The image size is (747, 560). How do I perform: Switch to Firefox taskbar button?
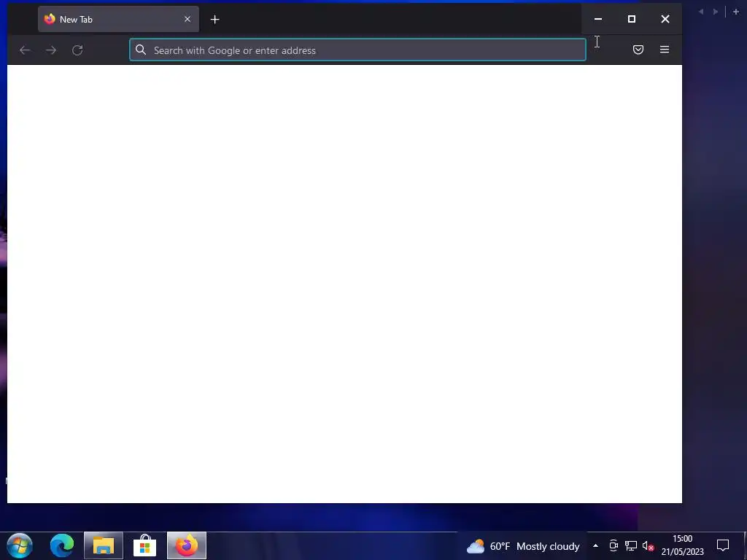point(187,545)
